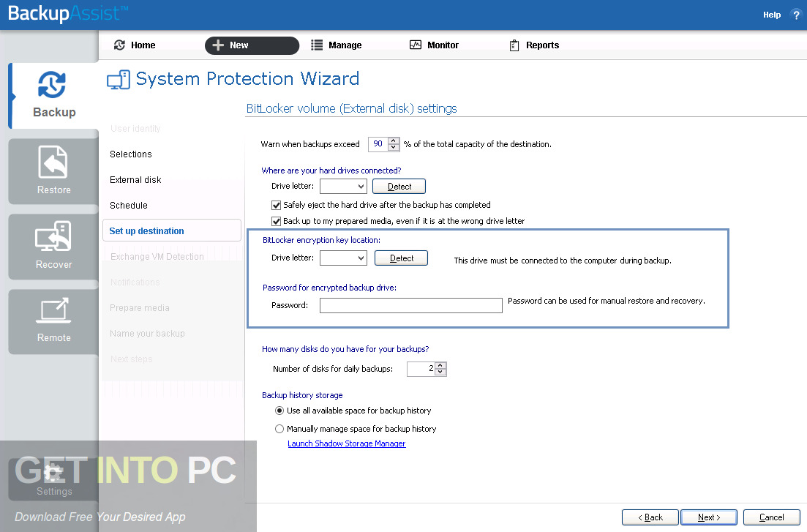
Task: Open the Restore section
Action: coord(53,171)
